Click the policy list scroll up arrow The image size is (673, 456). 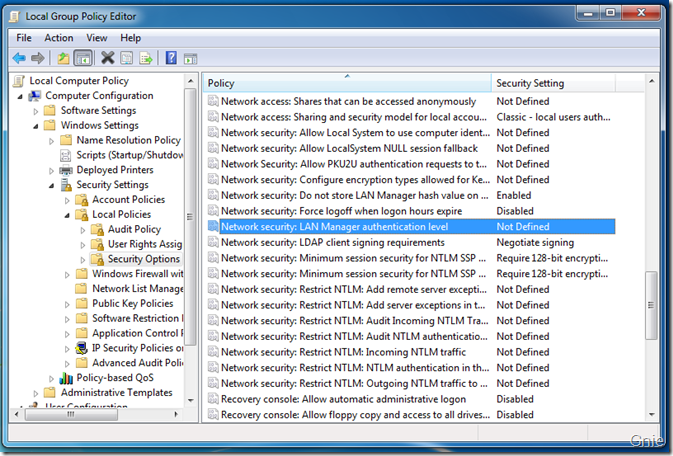652,81
